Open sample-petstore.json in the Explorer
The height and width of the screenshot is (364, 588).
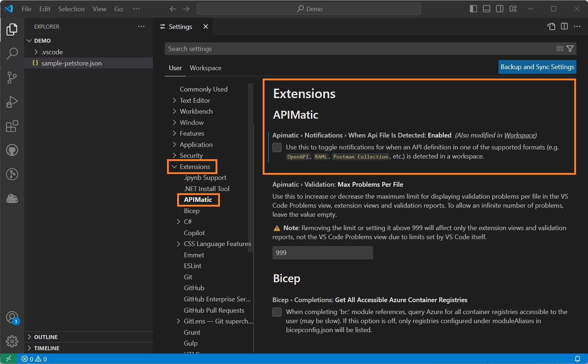click(x=71, y=63)
